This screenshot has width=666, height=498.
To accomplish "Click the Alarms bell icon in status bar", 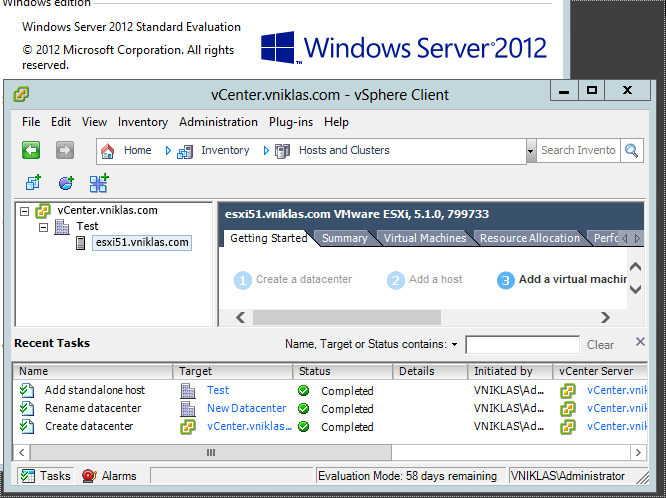I will (89, 476).
